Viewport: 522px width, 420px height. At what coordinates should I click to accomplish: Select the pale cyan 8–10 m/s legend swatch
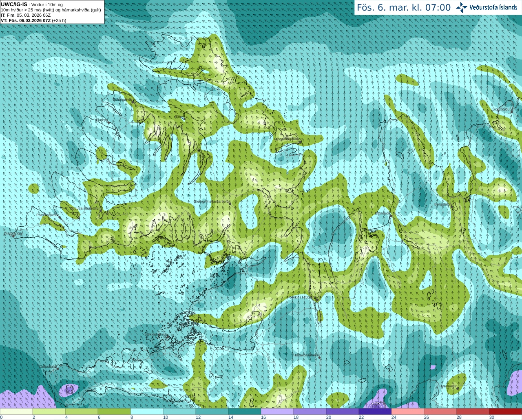[x=147, y=411]
